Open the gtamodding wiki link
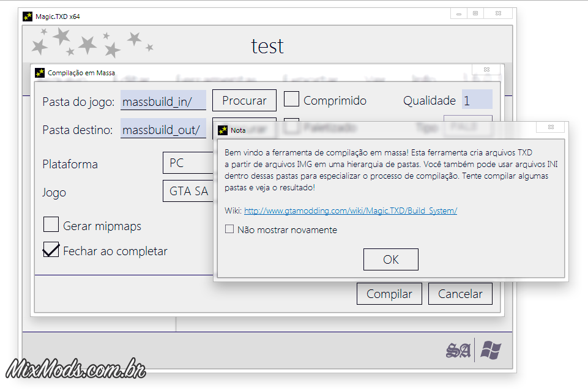The height and width of the screenshot is (391, 588). tap(351, 210)
